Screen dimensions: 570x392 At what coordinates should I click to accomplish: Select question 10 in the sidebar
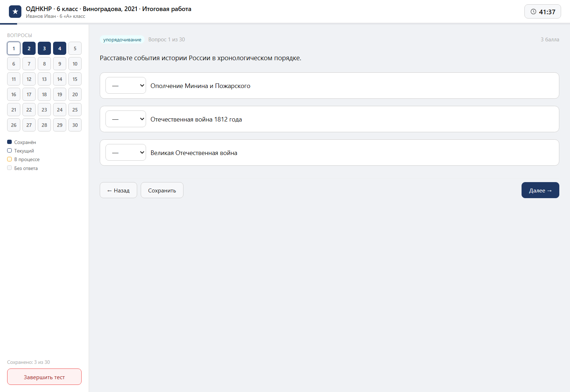75,64
